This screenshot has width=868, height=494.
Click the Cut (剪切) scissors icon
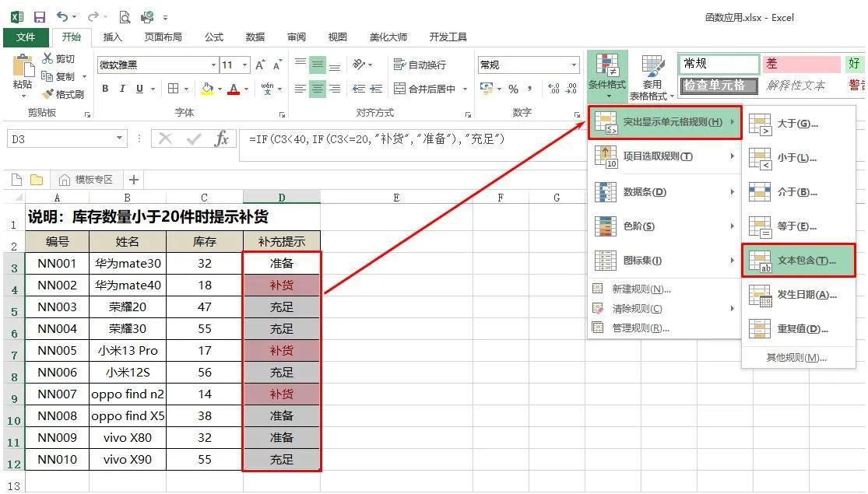click(x=47, y=58)
